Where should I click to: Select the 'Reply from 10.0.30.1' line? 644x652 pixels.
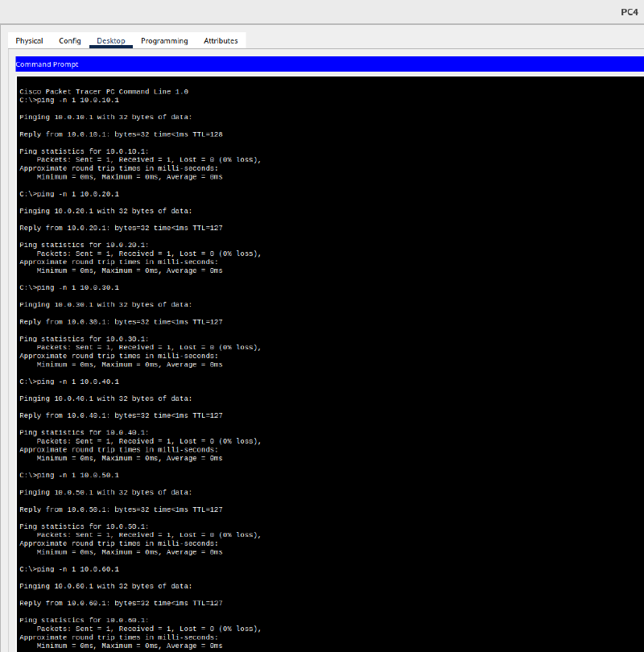(x=121, y=322)
